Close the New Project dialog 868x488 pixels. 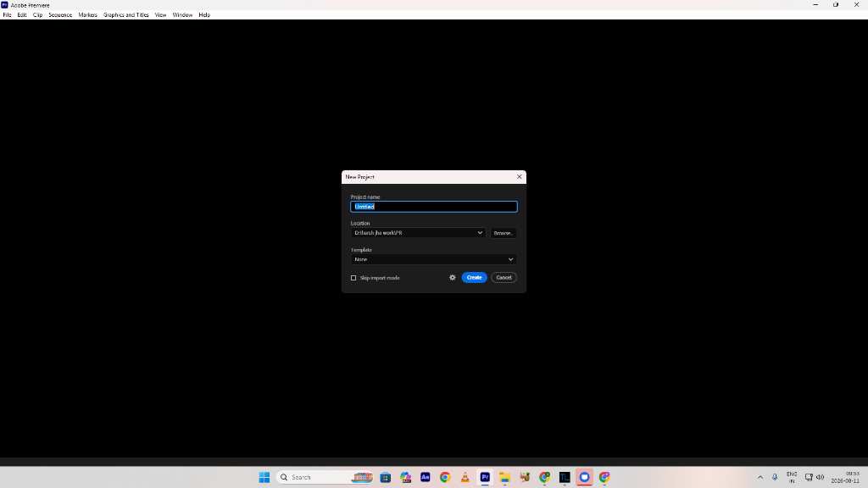[x=520, y=176]
